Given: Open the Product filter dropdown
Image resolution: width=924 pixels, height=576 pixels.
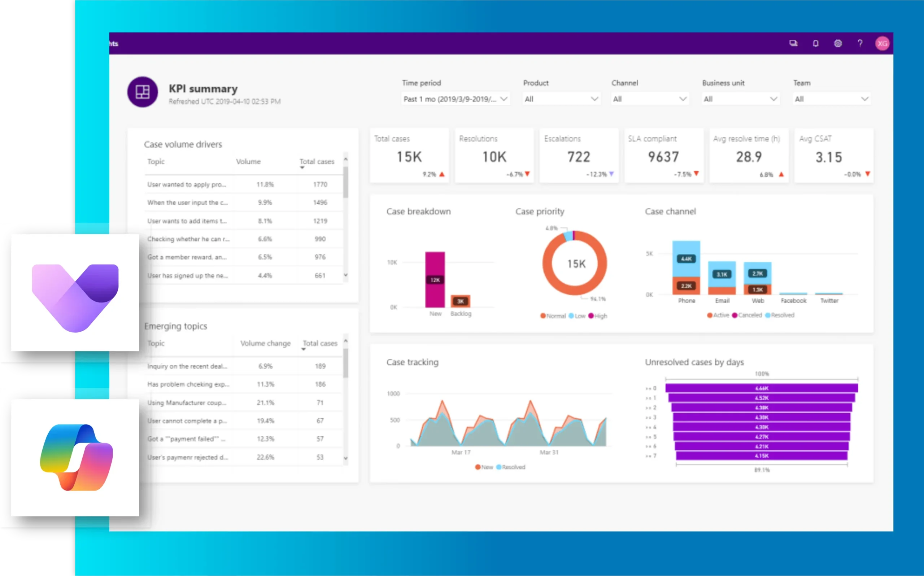Looking at the screenshot, I should [561, 99].
